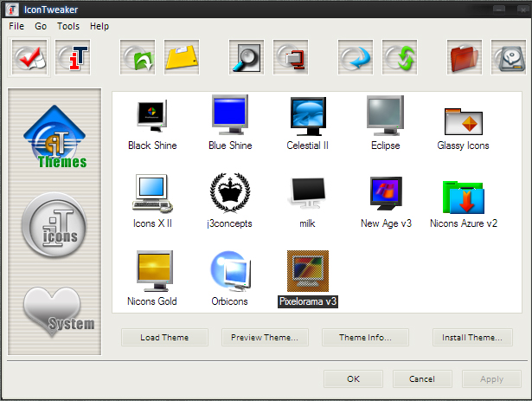Screen dimensions: 532x401
Task: Select the Blue Shine theme
Action: (x=230, y=123)
